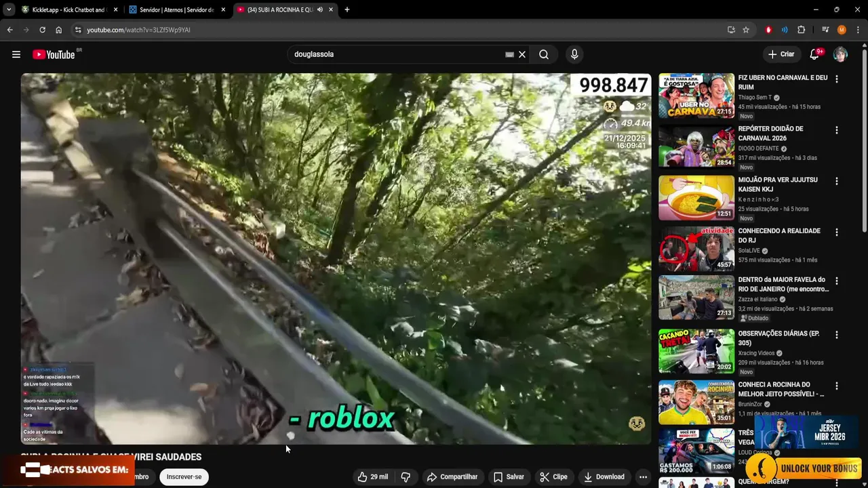This screenshot has width=868, height=488.
Task: Open options menu for CONHECI A ROCINHA
Action: pyautogui.click(x=836, y=386)
